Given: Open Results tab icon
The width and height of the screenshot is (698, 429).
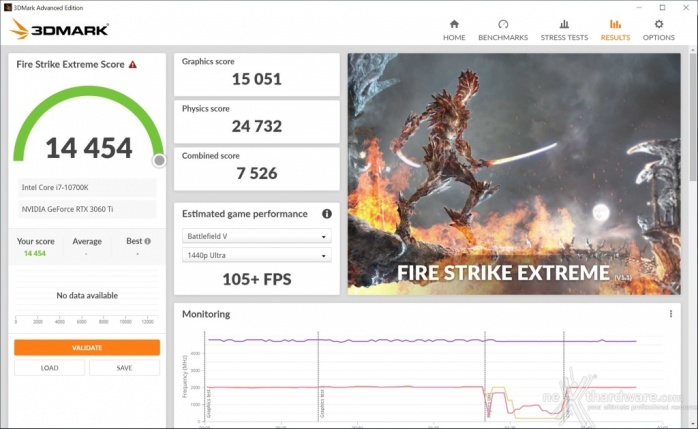Looking at the screenshot, I should tap(615, 24).
